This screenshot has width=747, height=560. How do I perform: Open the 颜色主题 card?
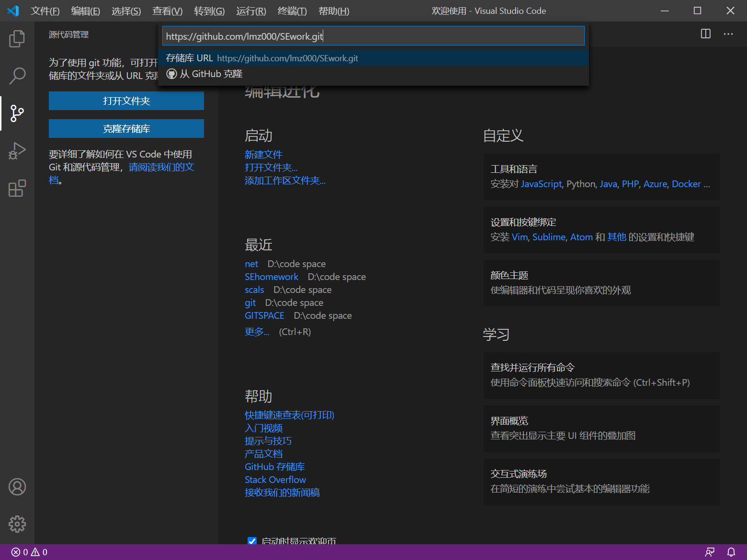(601, 283)
